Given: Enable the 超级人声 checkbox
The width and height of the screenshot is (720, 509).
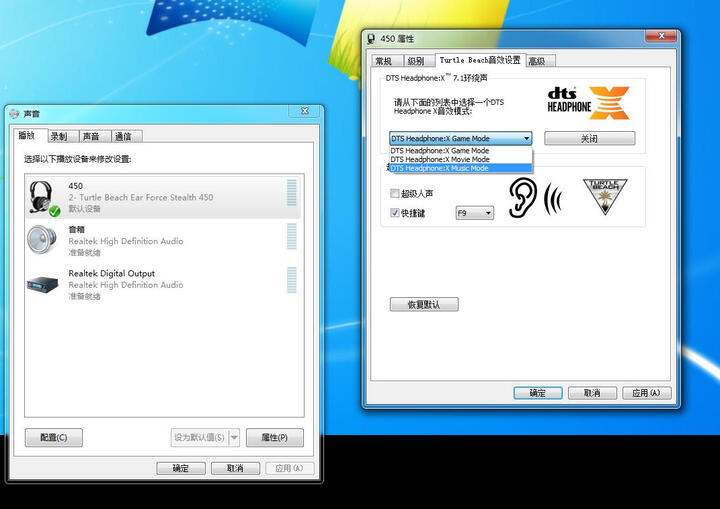Looking at the screenshot, I should pyautogui.click(x=394, y=193).
